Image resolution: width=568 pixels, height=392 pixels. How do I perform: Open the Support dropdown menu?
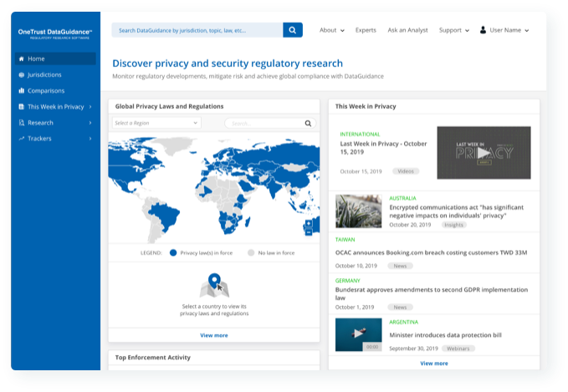tap(454, 30)
